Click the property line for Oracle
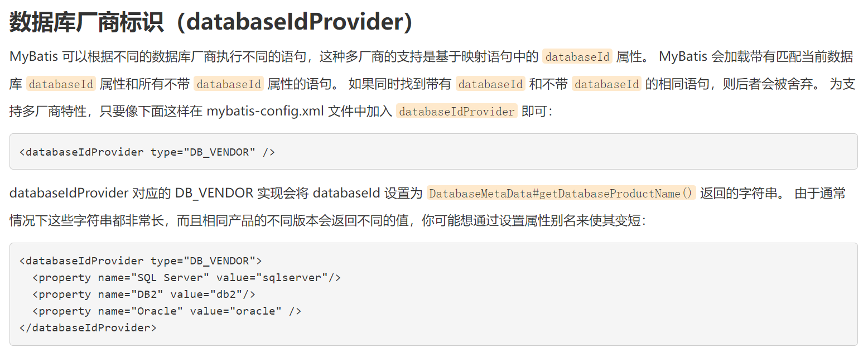The height and width of the screenshot is (357, 868). pyautogui.click(x=167, y=311)
